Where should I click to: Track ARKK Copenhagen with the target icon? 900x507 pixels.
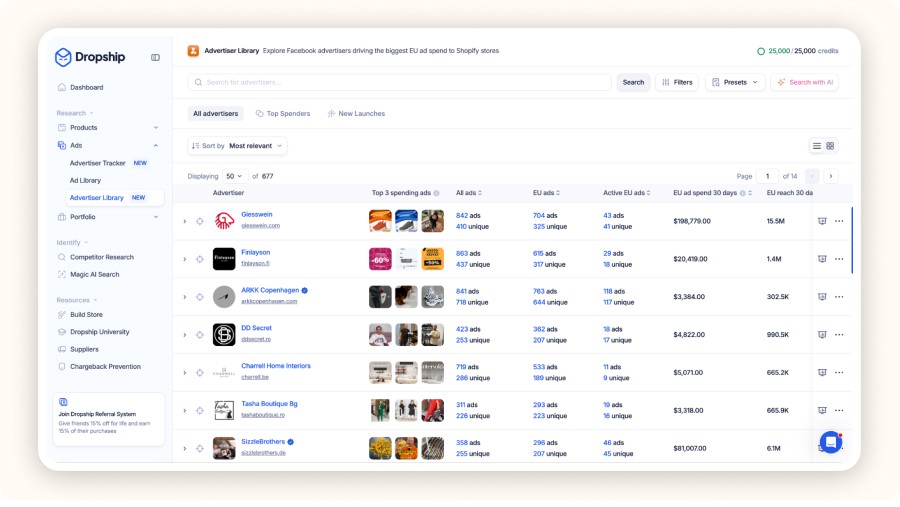click(200, 297)
